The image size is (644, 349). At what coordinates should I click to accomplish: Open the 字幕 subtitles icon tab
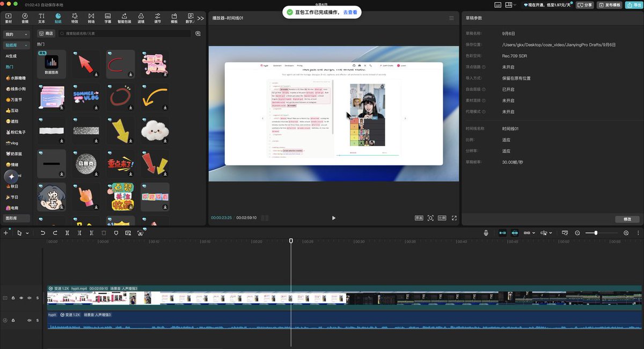(108, 18)
